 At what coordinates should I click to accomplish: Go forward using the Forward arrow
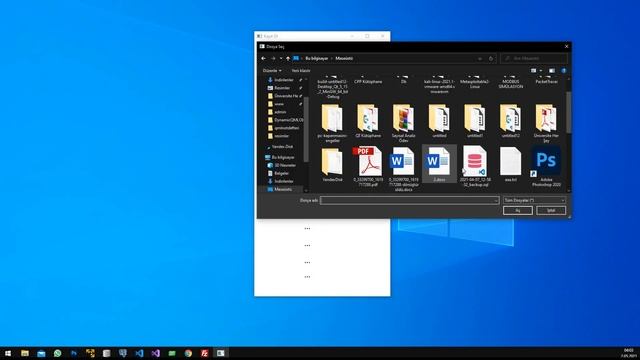(x=273, y=58)
